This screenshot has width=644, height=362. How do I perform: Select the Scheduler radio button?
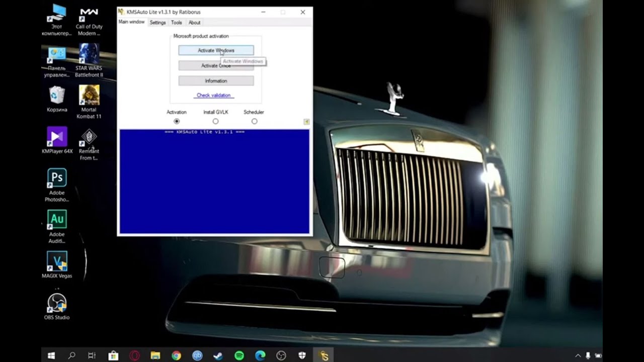click(254, 121)
